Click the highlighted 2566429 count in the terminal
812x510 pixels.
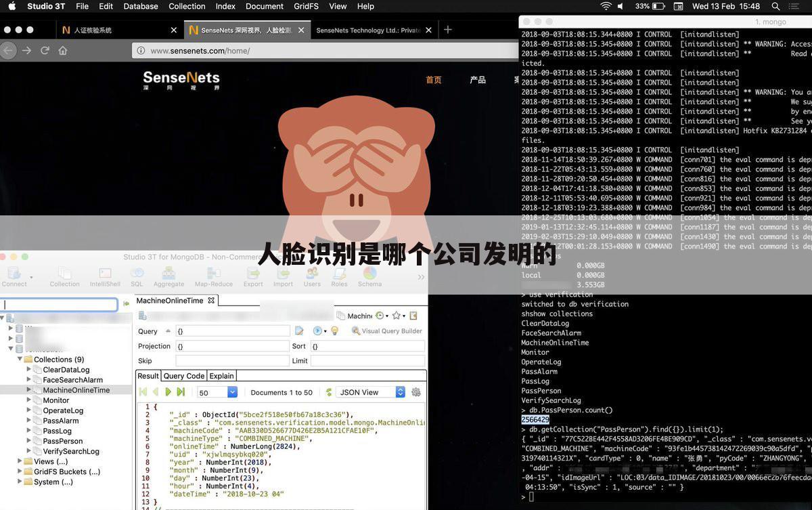point(535,420)
